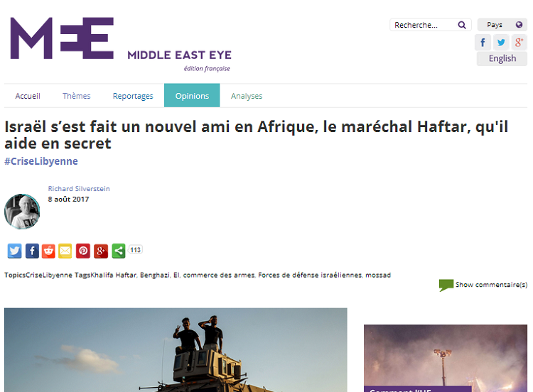Share article on Google Plus share bar
The height and width of the screenshot is (392, 533).
101,251
